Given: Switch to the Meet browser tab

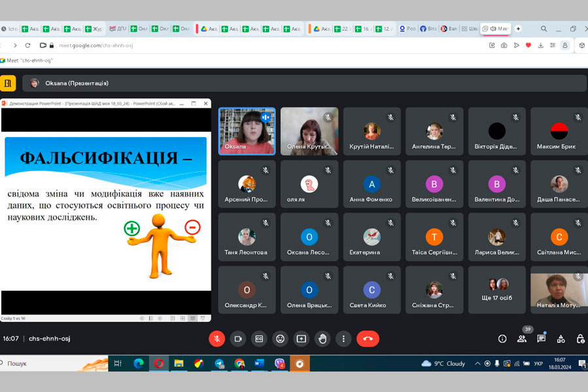Looking at the screenshot, I should pyautogui.click(x=495, y=29).
